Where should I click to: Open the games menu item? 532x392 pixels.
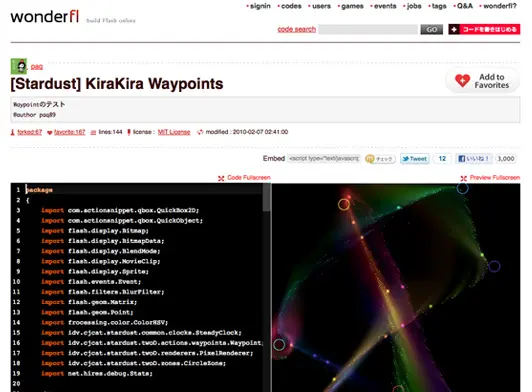(x=352, y=6)
